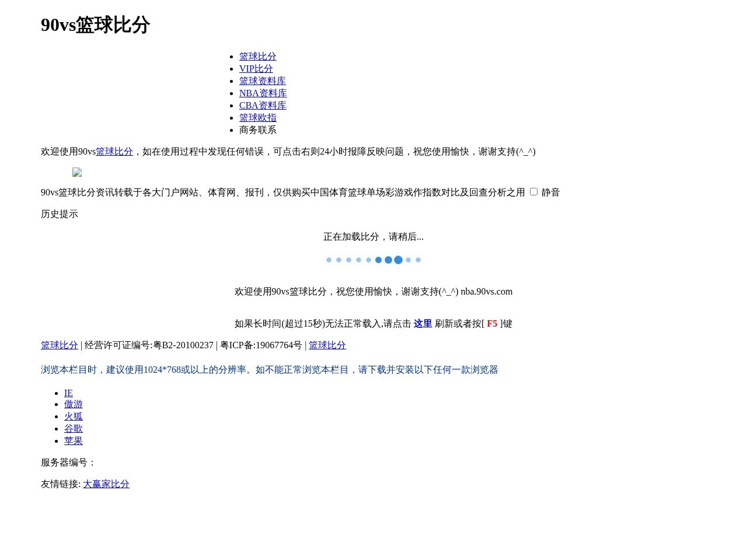Download the 谷歌 browser
Screen dimensions: 747x560
[73, 428]
